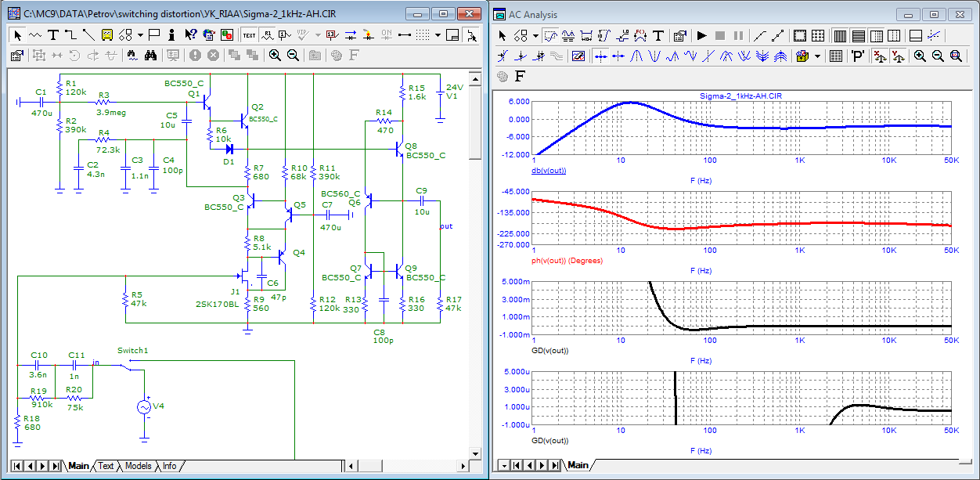
Task: Open the component shapes dropdown arrow
Action: pos(140,34)
